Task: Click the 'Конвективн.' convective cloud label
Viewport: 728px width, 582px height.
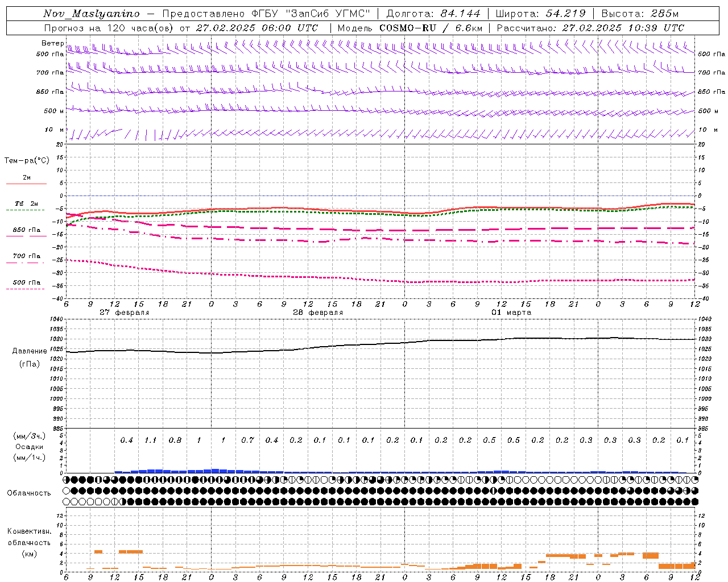Action: pyautogui.click(x=30, y=531)
